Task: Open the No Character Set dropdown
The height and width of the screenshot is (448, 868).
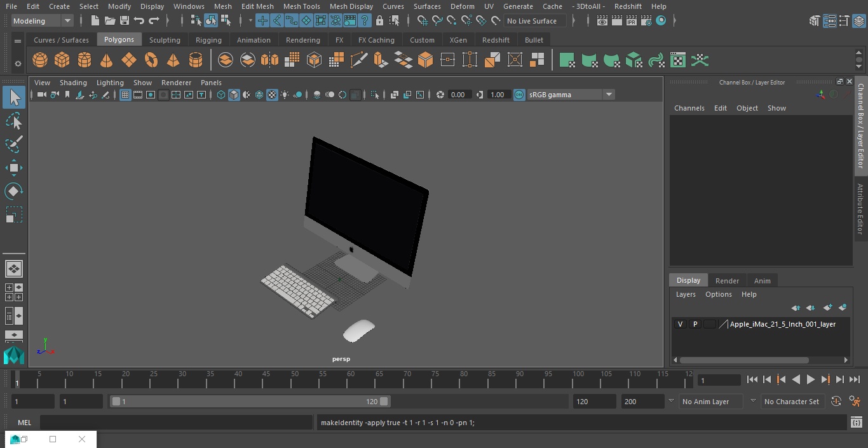Action: tap(792, 402)
